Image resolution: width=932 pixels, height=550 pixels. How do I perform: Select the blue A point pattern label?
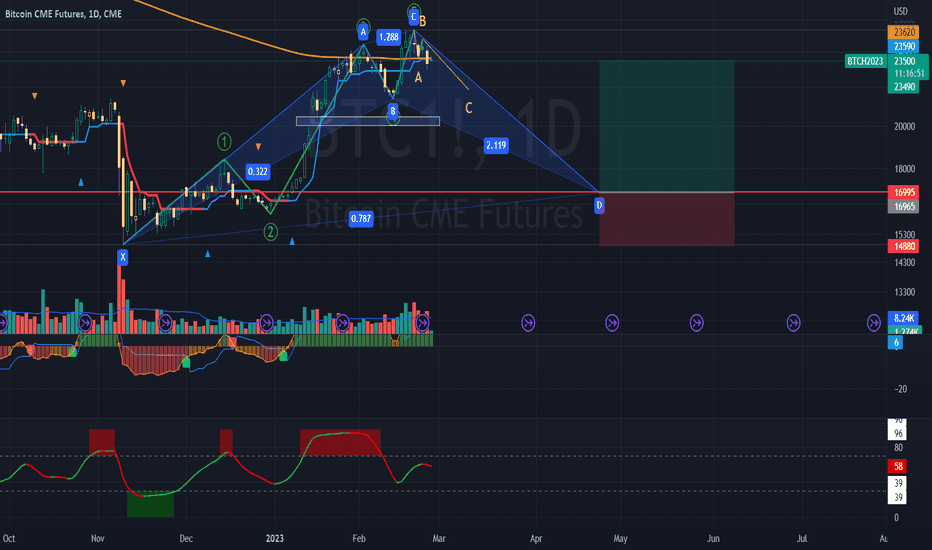(363, 32)
